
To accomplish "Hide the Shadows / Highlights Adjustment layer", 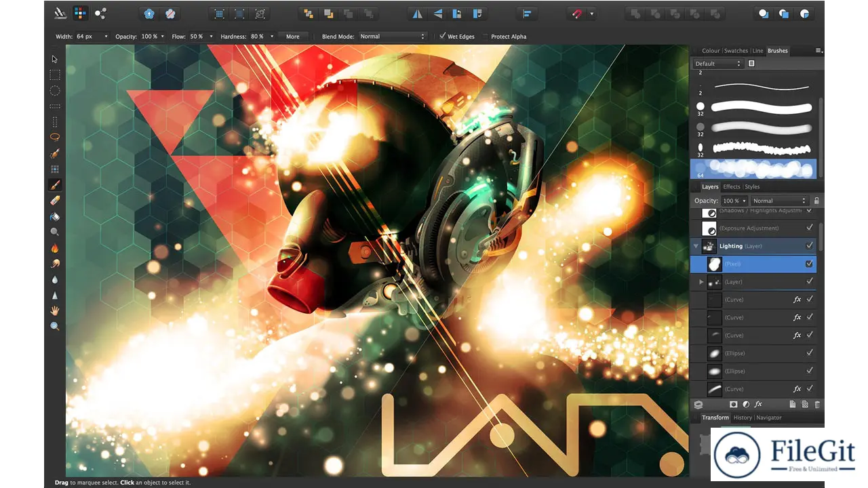I will coord(809,211).
